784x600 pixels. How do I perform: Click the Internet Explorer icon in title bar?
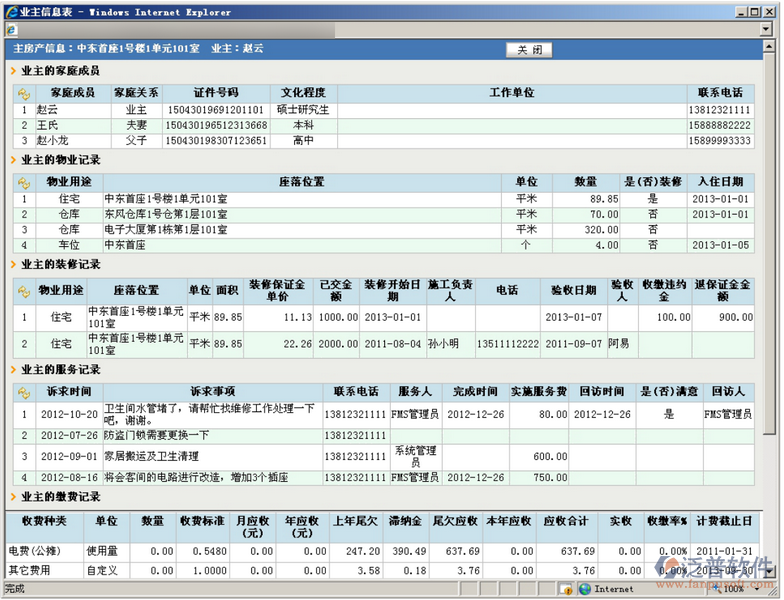[x=10, y=11]
